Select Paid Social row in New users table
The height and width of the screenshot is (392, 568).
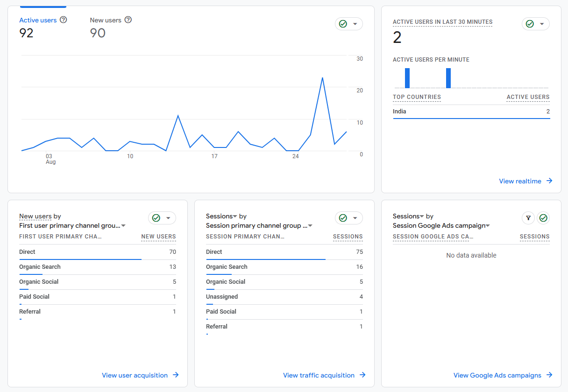98,297
